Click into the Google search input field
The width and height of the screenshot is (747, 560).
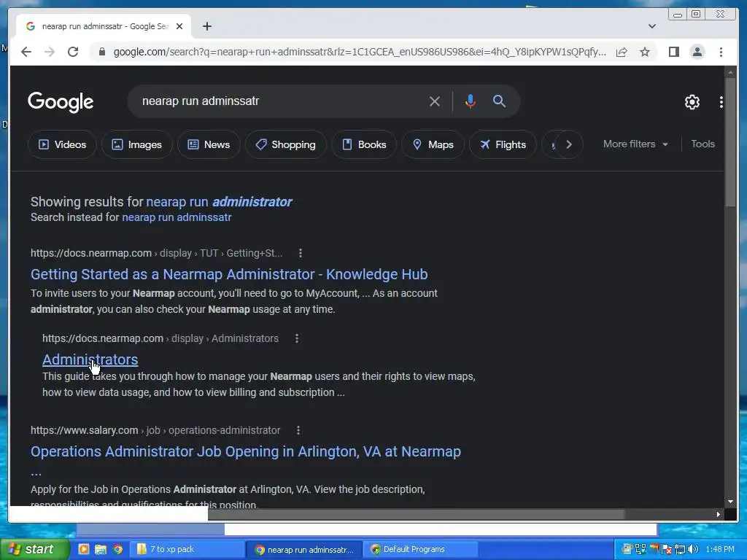pyautogui.click(x=281, y=101)
